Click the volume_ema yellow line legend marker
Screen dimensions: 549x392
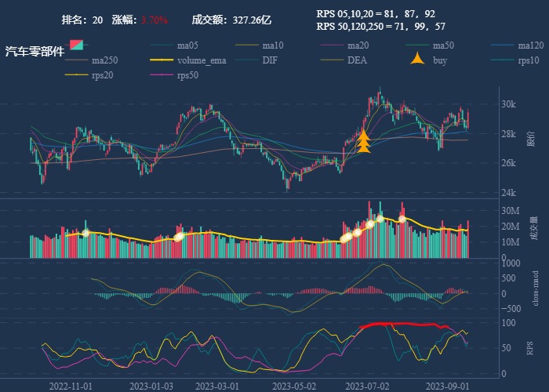[x=162, y=60]
